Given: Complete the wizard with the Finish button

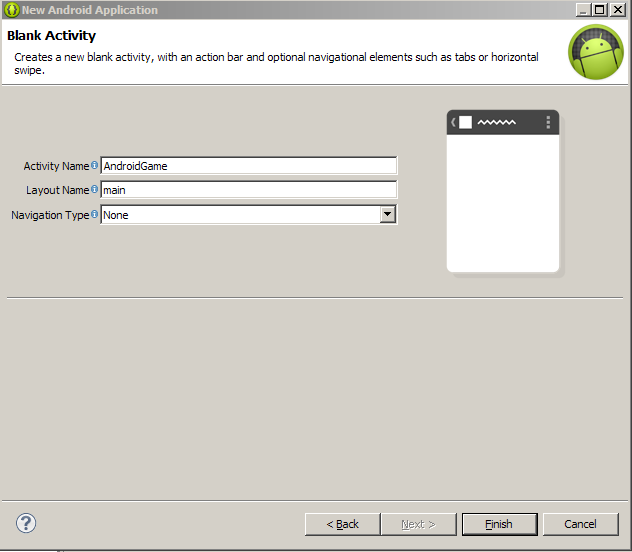Looking at the screenshot, I should click(x=499, y=524).
